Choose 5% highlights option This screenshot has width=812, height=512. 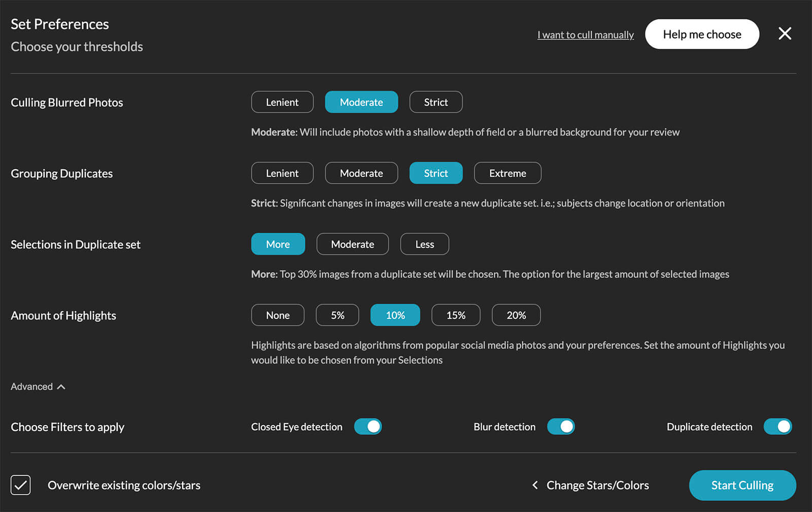[x=337, y=315]
